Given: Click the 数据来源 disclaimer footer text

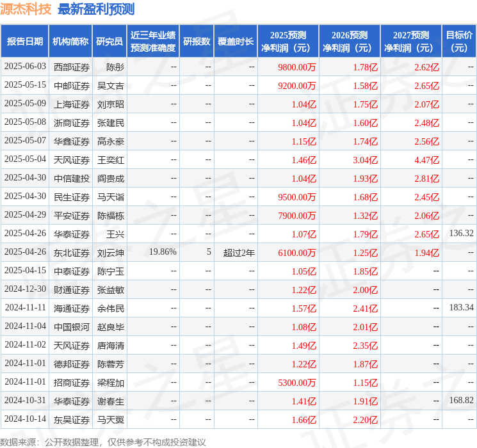Looking at the screenshot, I should coord(103,442).
